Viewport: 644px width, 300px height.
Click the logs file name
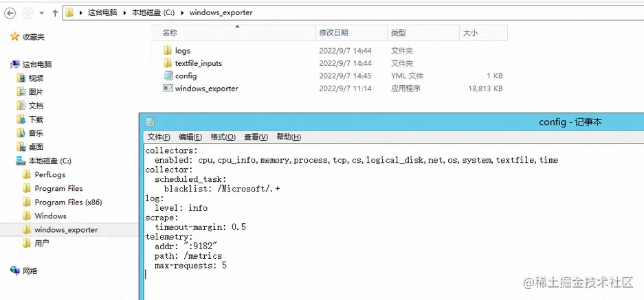pyautogui.click(x=182, y=51)
